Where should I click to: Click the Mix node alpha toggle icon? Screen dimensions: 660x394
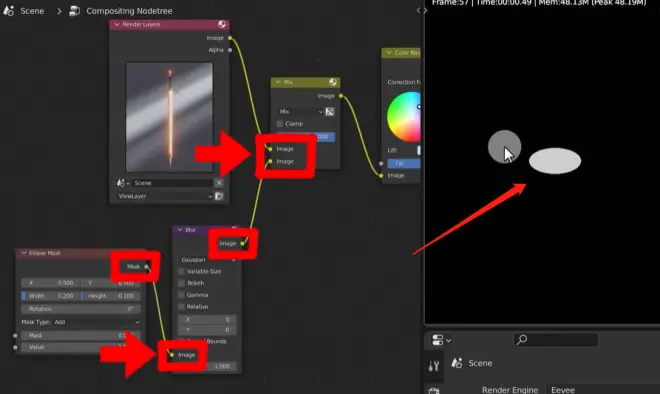point(330,112)
